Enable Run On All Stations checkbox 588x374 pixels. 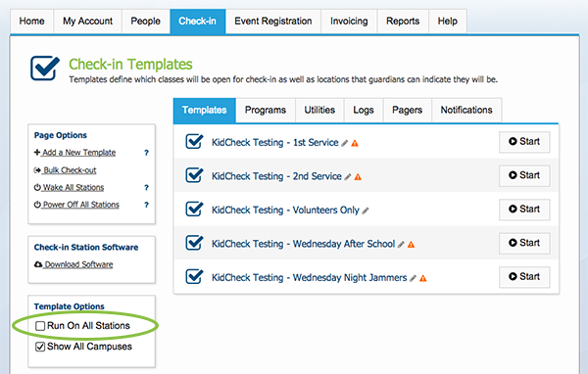[40, 326]
